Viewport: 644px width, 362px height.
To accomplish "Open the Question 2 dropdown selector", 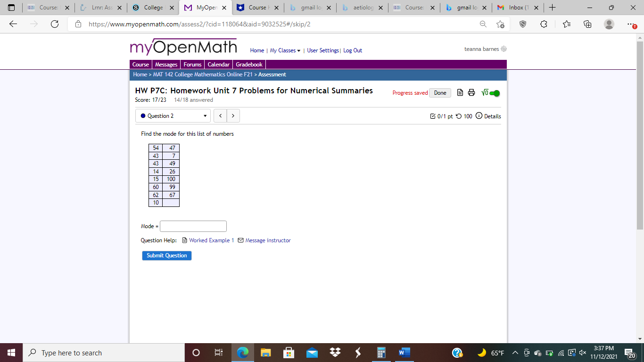I will tap(173, 115).
